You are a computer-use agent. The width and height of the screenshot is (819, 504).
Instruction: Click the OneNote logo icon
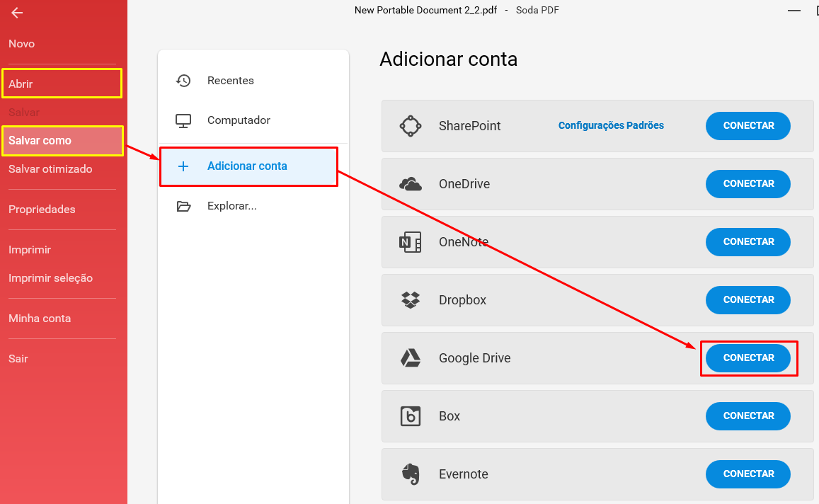click(x=411, y=242)
